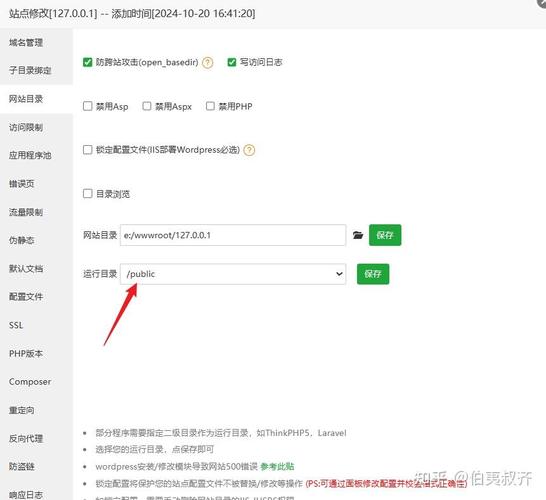Click the ThinkPHP5, Laravel hint line
This screenshot has height=500, width=546.
(221, 433)
